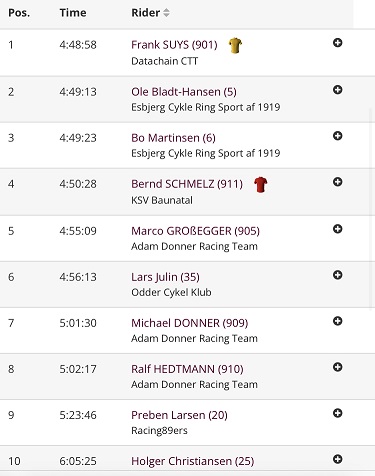Image resolution: width=375 pixels, height=476 pixels.
Task: Click the Pos. column header
Action: click(x=19, y=13)
